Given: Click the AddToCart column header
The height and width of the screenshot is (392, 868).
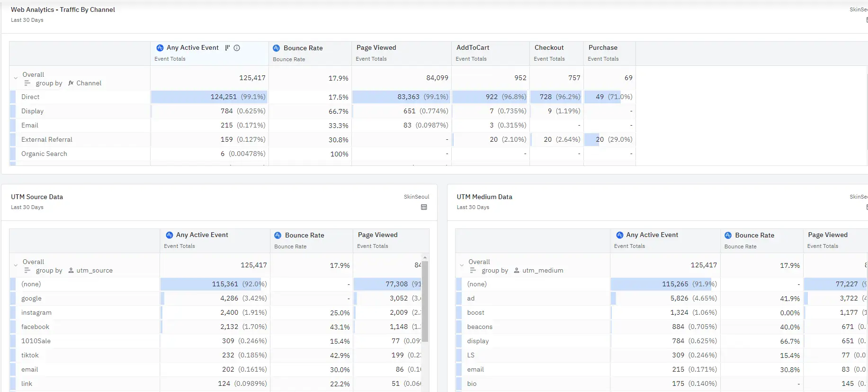Looking at the screenshot, I should point(473,48).
